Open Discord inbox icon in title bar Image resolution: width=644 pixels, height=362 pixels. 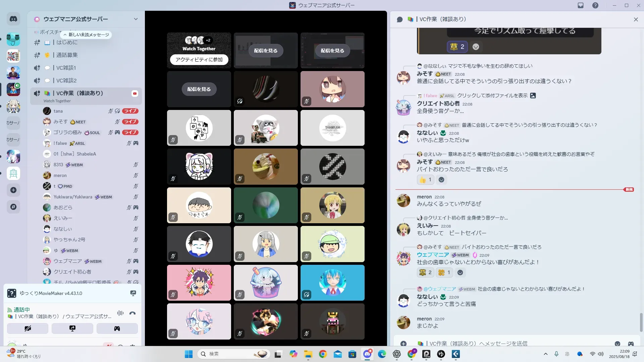click(x=581, y=5)
